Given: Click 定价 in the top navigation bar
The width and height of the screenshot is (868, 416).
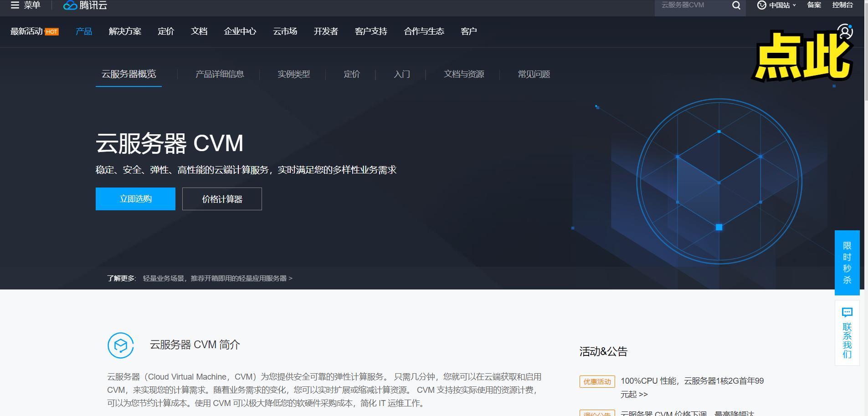Looking at the screenshot, I should coord(166,31).
